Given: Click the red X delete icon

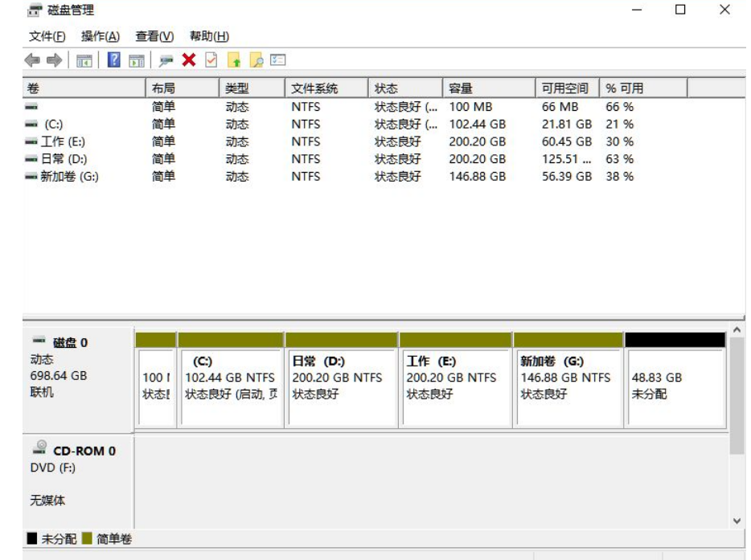Looking at the screenshot, I should click(189, 60).
